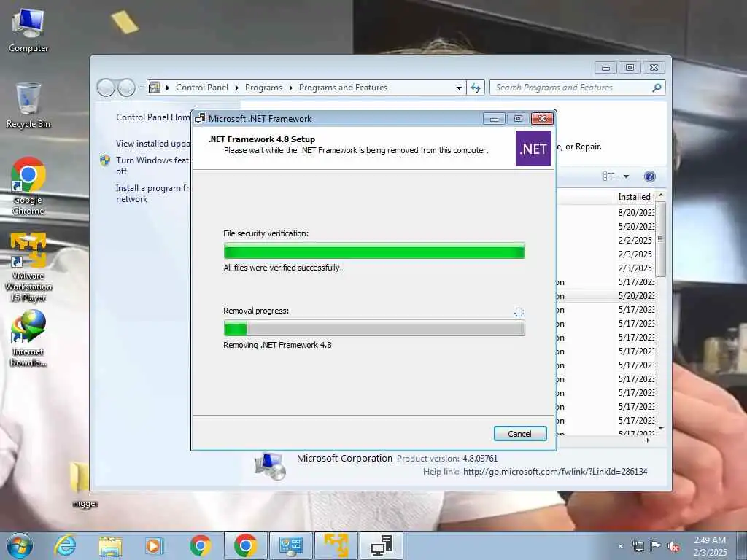747x560 pixels.
Task: Click the program list vertical scrollbar thumb
Action: pos(661,239)
